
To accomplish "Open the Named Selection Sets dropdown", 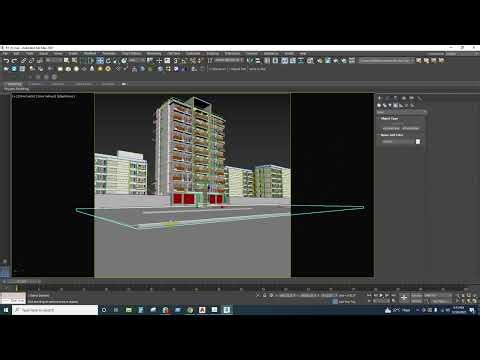I will coord(229,60).
